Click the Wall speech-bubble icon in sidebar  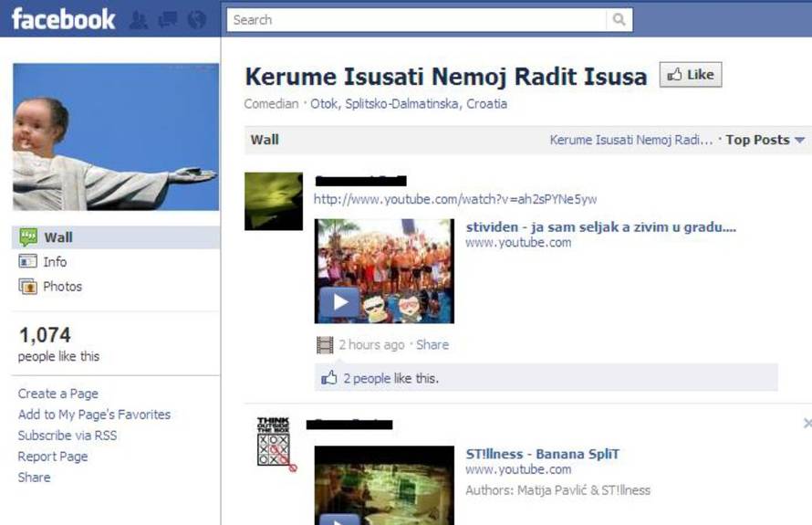[x=28, y=237]
